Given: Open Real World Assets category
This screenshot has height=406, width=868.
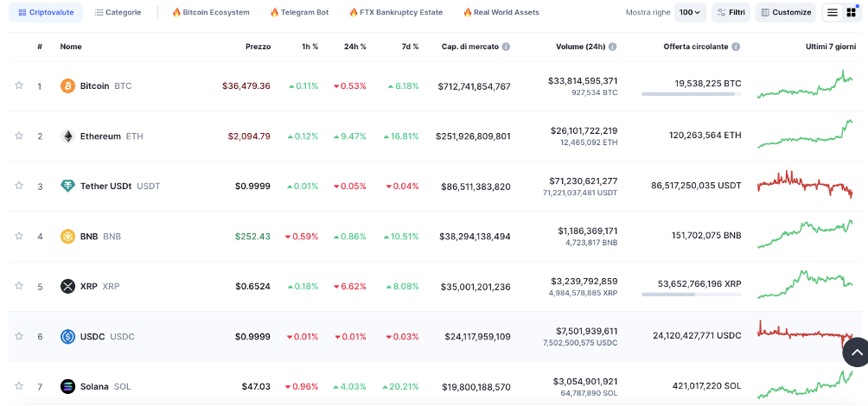Looking at the screenshot, I should pyautogui.click(x=501, y=12).
